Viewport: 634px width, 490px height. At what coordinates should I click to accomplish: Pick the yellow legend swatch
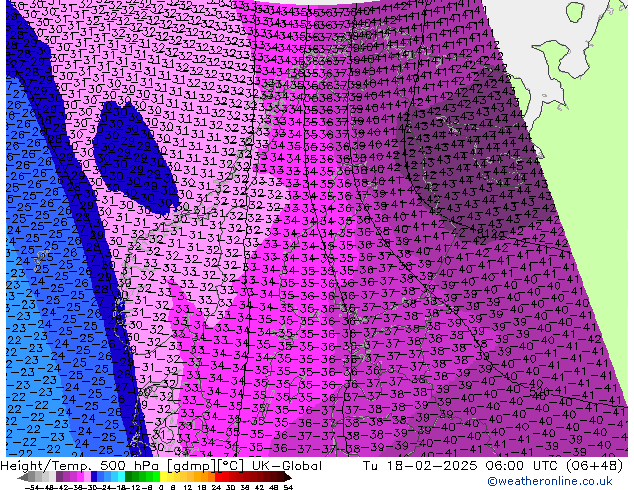(x=163, y=477)
